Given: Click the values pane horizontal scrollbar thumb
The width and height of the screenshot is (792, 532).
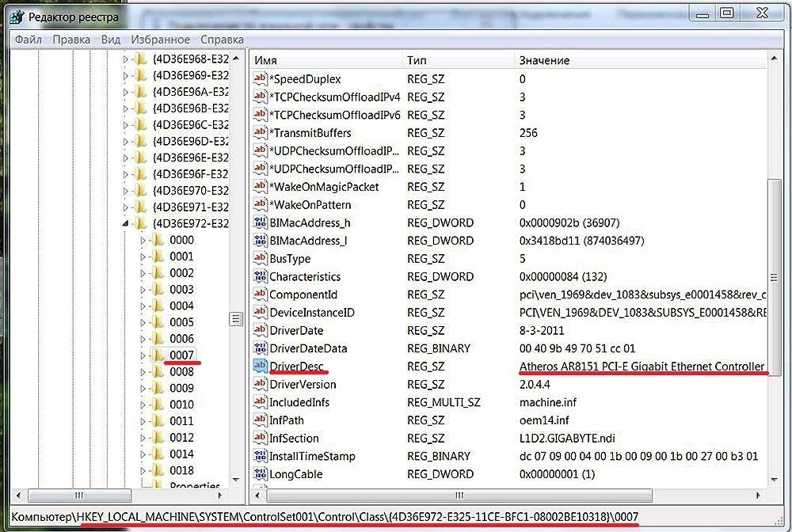Looking at the screenshot, I should [x=459, y=495].
